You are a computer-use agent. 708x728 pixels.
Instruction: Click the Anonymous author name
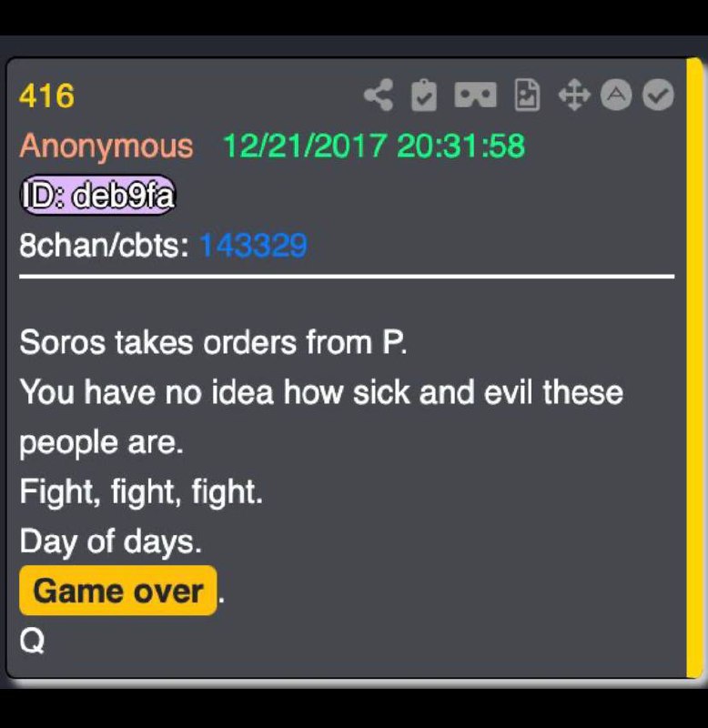[x=106, y=147]
